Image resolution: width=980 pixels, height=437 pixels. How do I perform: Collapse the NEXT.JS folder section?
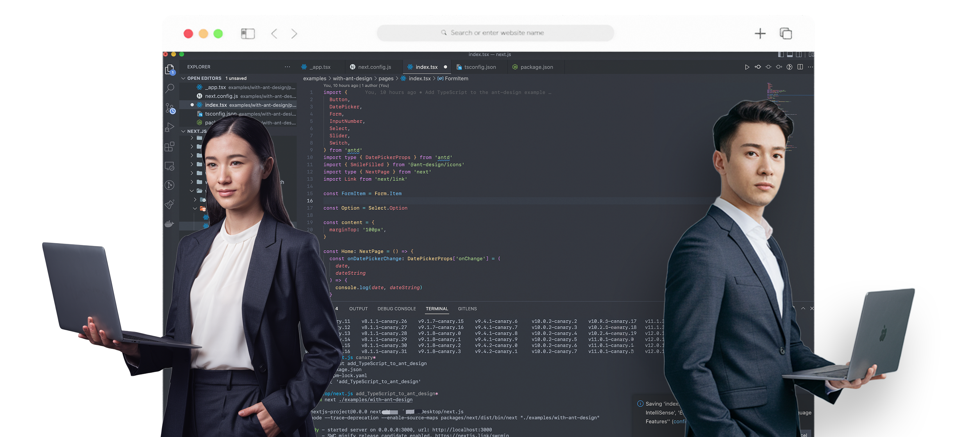click(183, 131)
